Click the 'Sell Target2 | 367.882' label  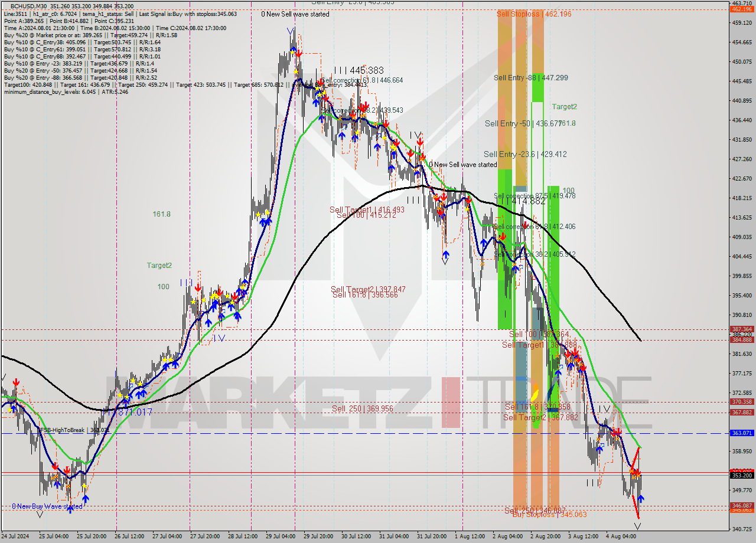[x=540, y=417]
